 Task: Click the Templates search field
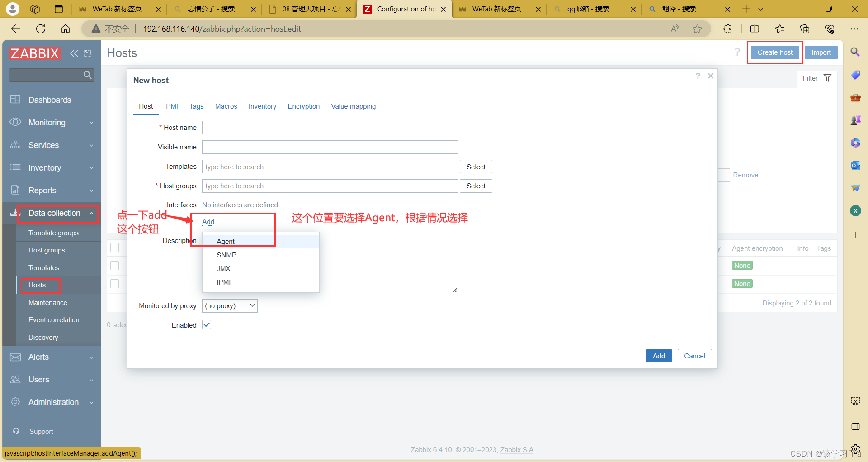coord(330,167)
